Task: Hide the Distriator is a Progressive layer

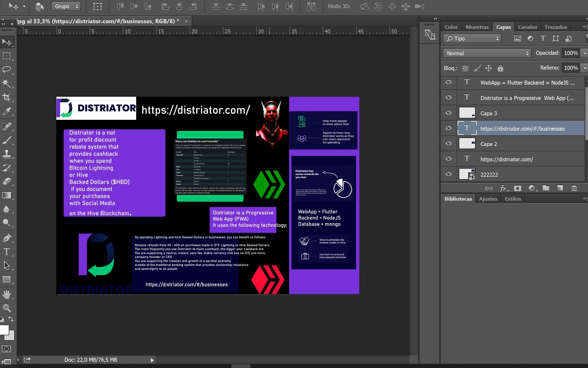Action: [x=448, y=98]
